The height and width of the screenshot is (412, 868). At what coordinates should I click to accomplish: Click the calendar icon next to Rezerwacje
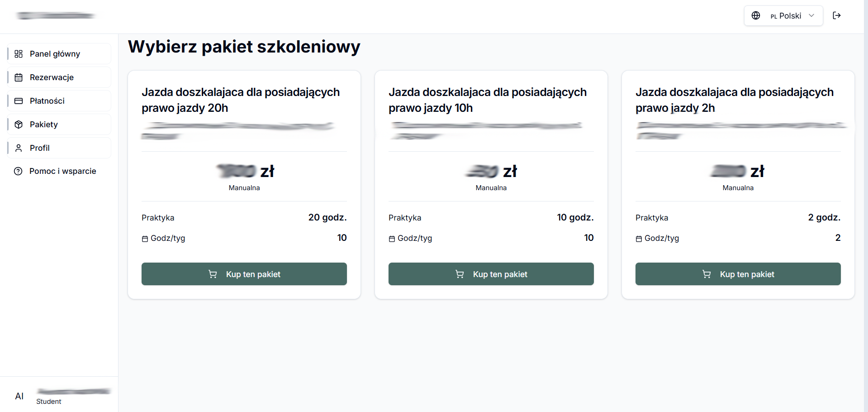pyautogui.click(x=19, y=77)
